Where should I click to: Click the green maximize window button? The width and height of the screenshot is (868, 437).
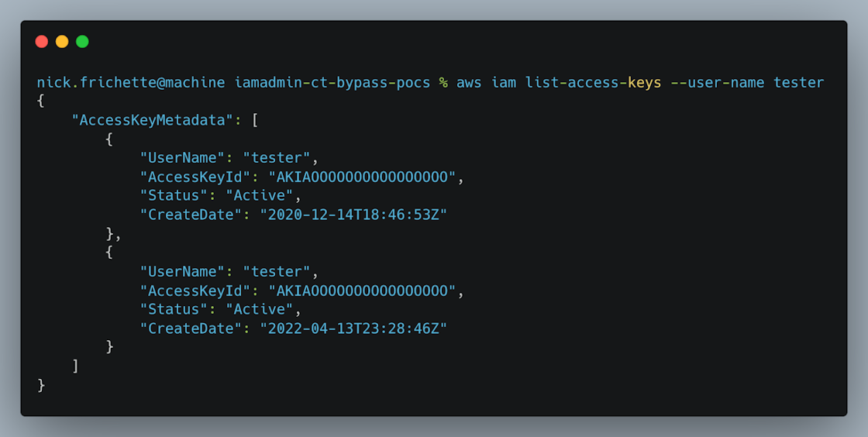82,42
